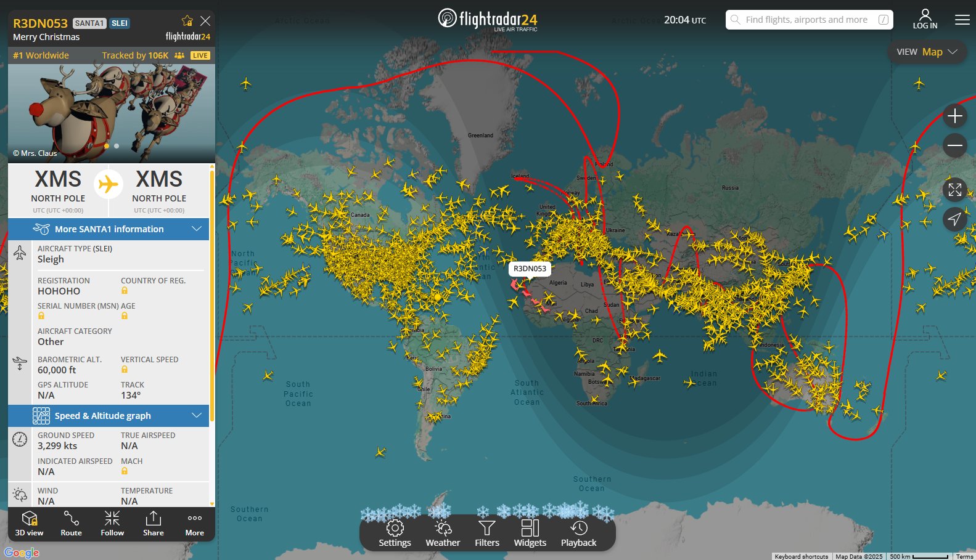Open the Weather layer options
This screenshot has height=560, width=976.
point(443,534)
